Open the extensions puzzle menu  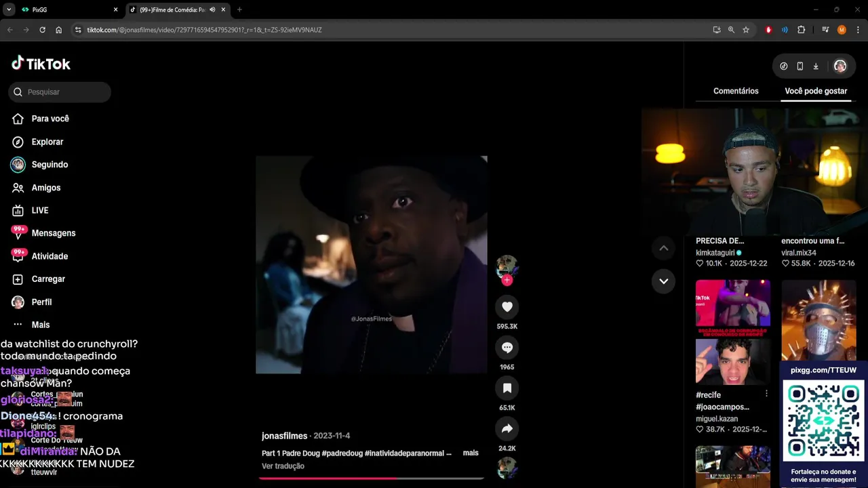(x=801, y=30)
